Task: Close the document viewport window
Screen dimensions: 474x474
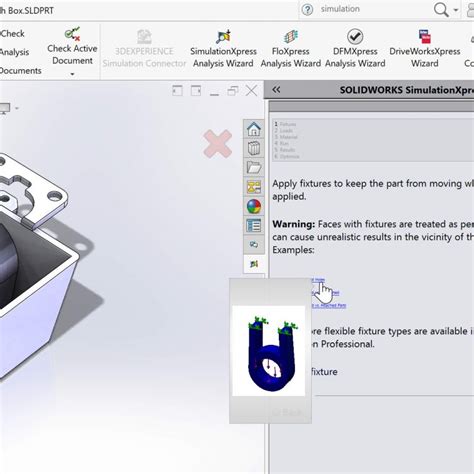Action: pyautogui.click(x=251, y=90)
